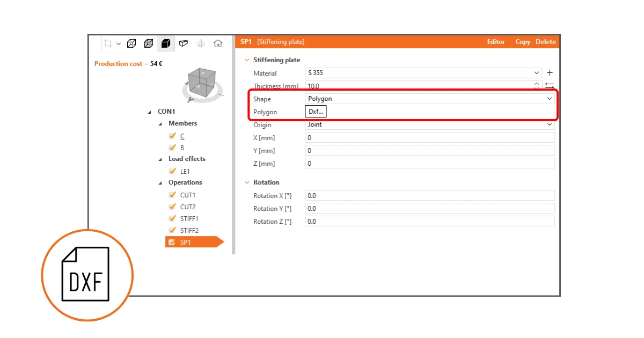Click the Rotation X input field
The image size is (644, 338).
pos(430,196)
